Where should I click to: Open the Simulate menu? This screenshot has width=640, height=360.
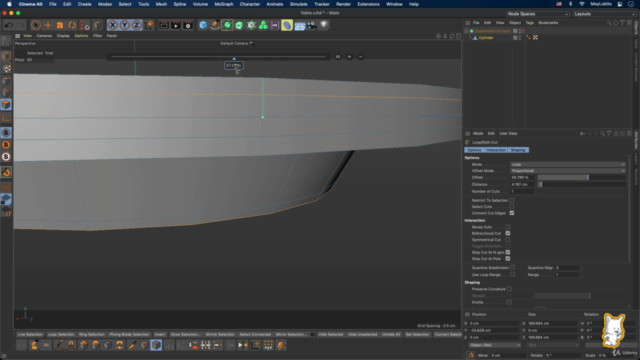click(x=298, y=4)
